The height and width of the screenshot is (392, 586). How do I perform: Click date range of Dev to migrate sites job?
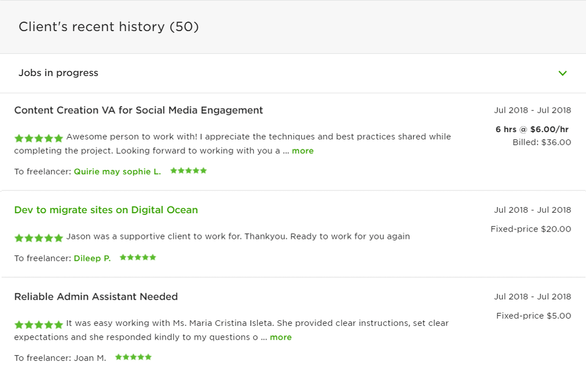coord(533,210)
